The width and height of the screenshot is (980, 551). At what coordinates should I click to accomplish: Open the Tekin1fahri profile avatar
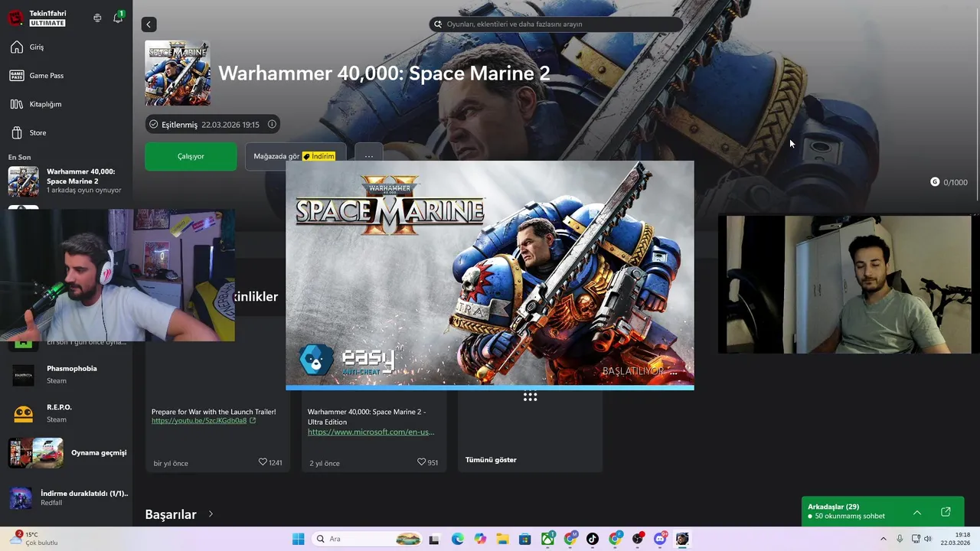pos(15,18)
